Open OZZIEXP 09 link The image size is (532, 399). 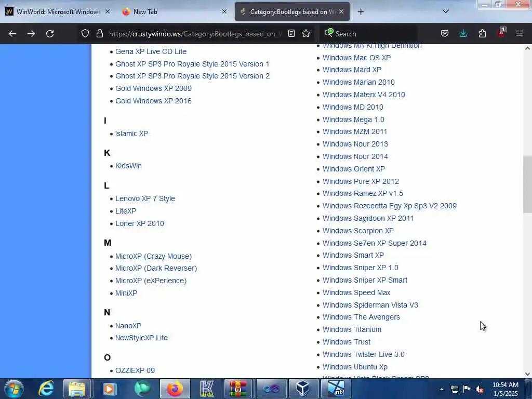[135, 370]
